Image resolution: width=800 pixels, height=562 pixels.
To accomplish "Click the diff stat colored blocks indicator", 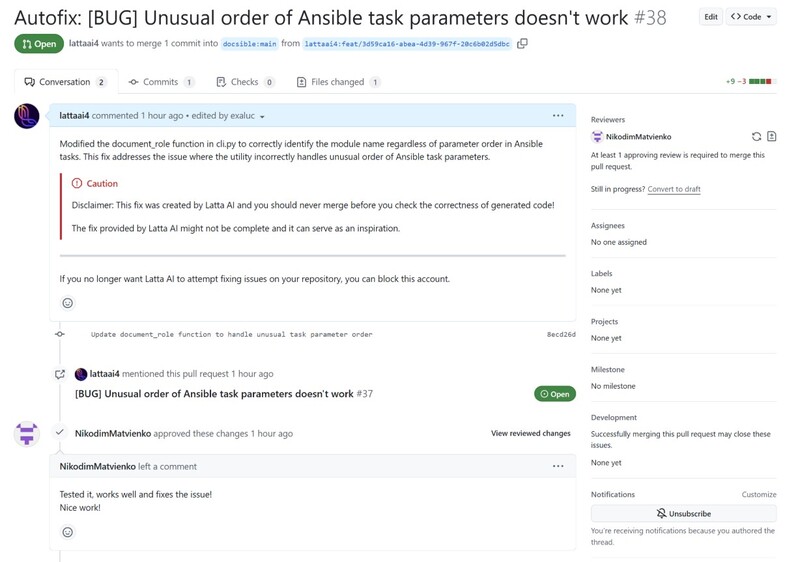I will coord(761,82).
